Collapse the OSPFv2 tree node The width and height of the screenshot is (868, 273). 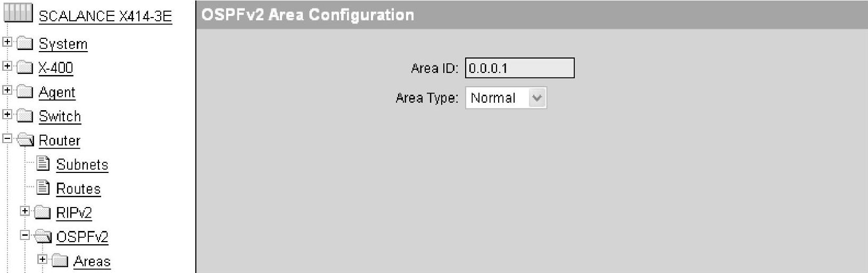(24, 235)
